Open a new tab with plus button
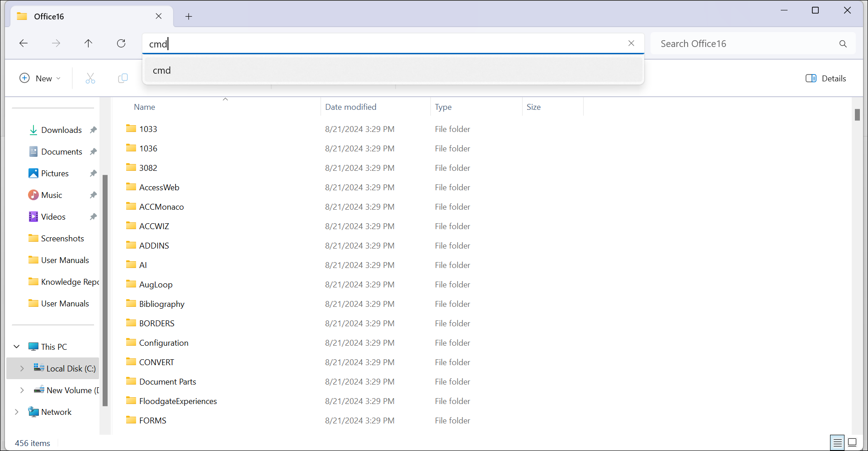This screenshot has width=868, height=451. coord(189,17)
